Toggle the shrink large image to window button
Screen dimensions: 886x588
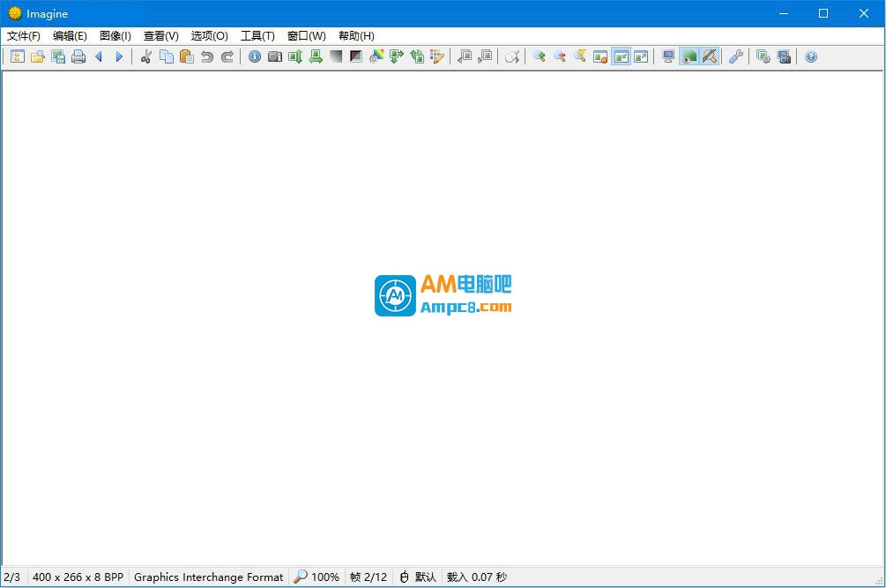tap(621, 56)
